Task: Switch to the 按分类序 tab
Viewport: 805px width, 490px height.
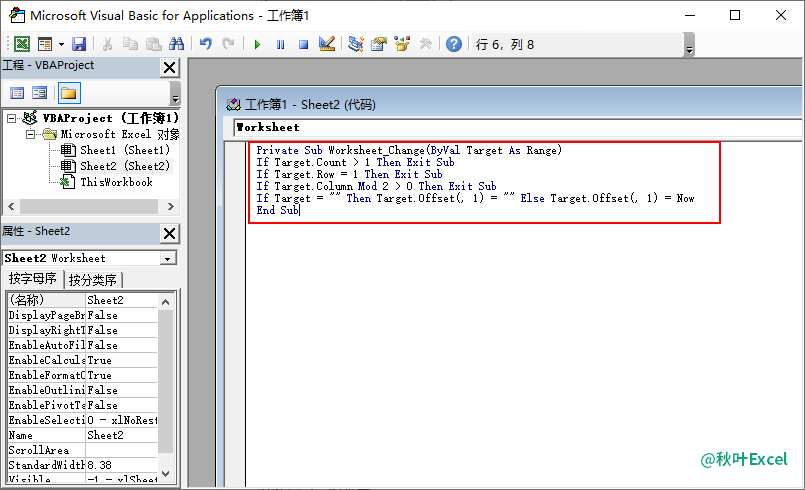Action: coord(93,280)
